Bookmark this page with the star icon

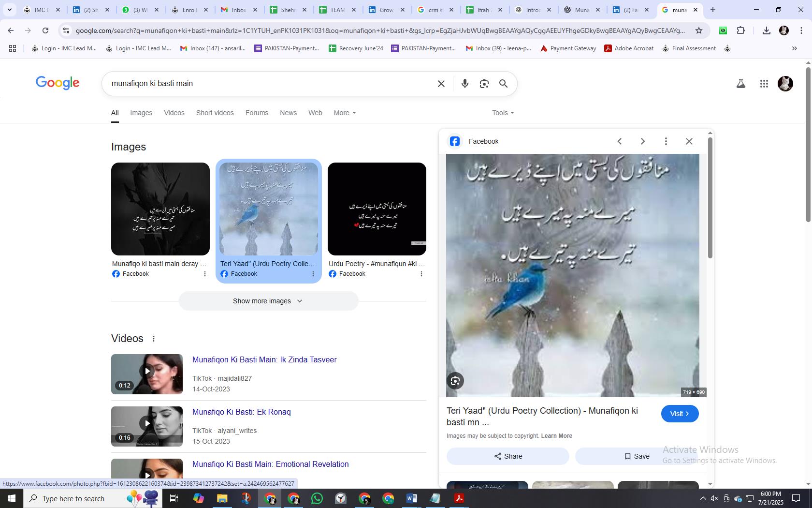pos(698,30)
